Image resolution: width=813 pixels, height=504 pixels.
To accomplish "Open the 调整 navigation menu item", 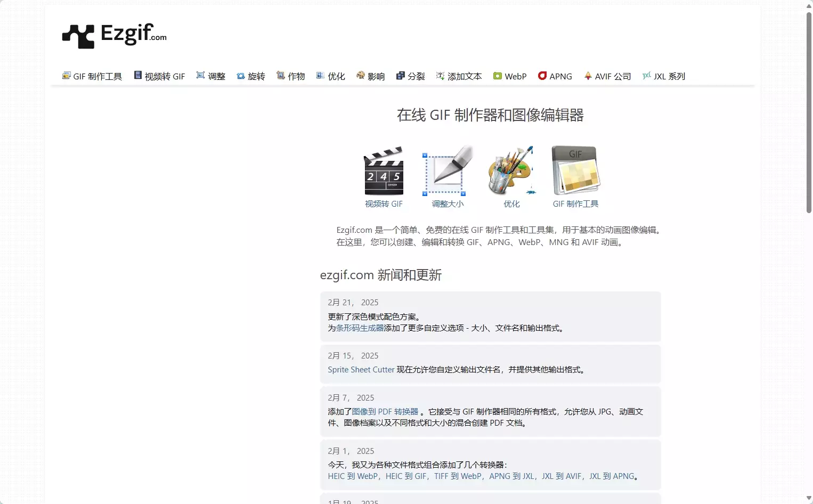I will click(x=211, y=76).
